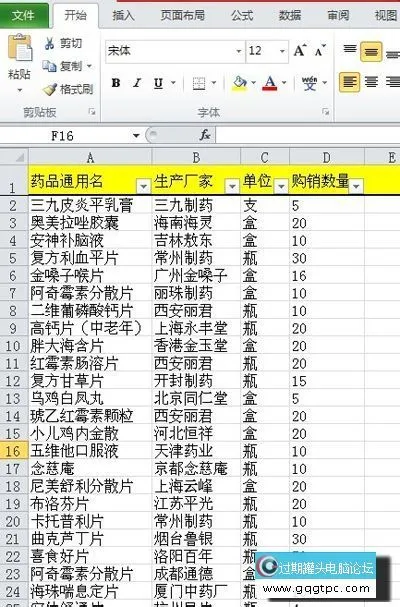The width and height of the screenshot is (400, 607).
Task: Click the Paste clipboard icon
Action: pyautogui.click(x=20, y=48)
